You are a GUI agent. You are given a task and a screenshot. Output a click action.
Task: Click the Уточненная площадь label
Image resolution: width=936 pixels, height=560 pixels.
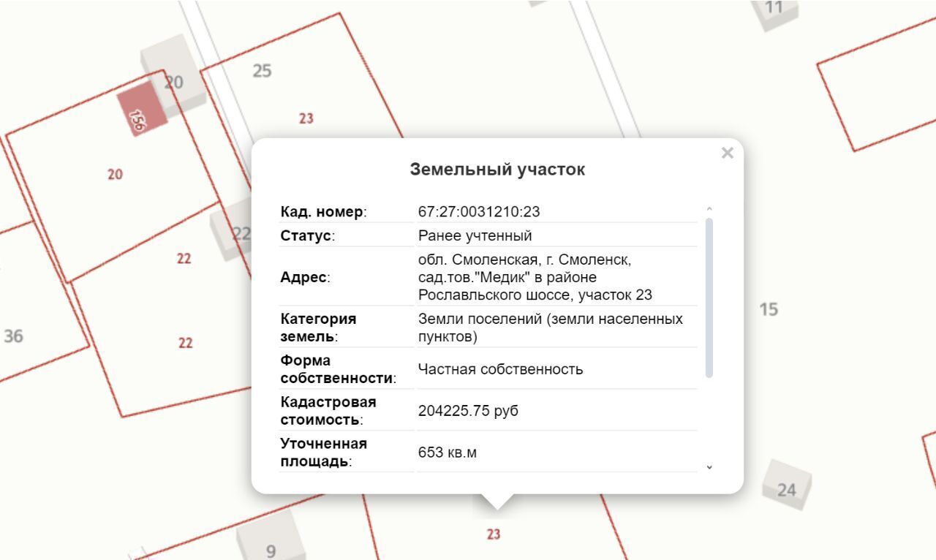[x=324, y=453]
